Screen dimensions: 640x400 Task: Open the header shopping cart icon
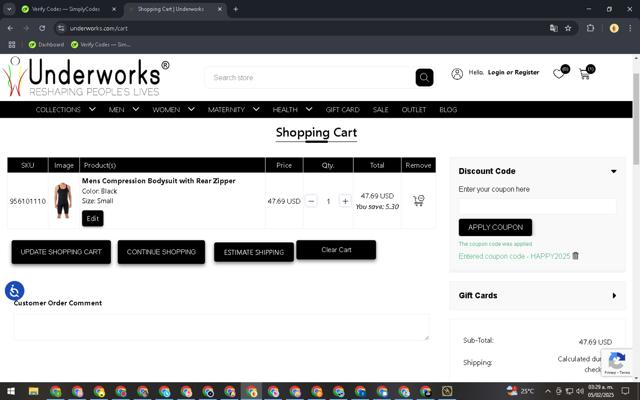pos(584,74)
